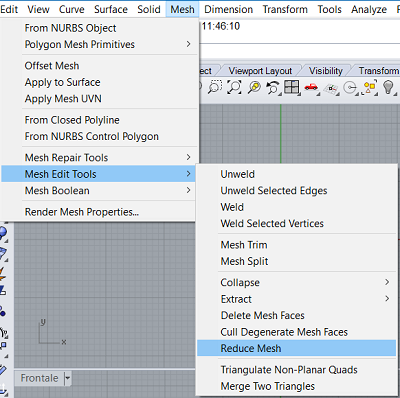
Task: Click the Zoom Selected icon
Action: (x=254, y=87)
